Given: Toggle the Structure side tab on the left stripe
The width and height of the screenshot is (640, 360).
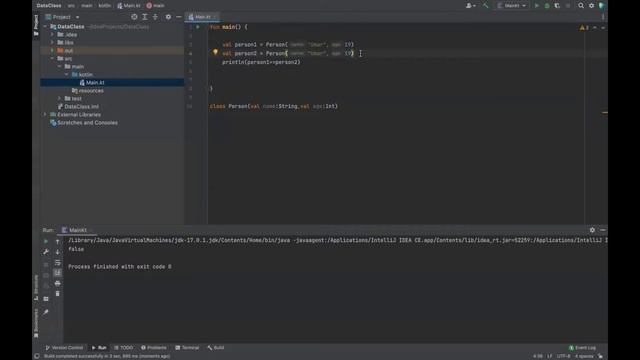Looking at the screenshot, I should point(36,288).
